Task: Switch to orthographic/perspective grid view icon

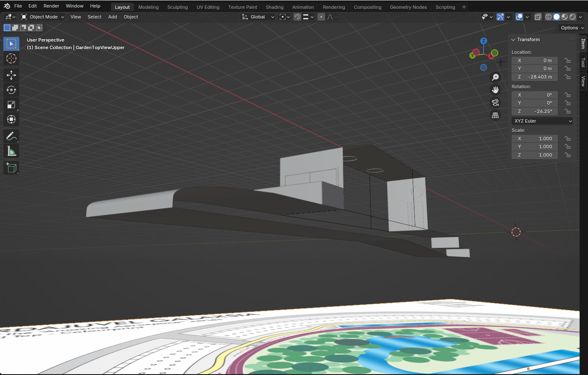Action: click(495, 115)
